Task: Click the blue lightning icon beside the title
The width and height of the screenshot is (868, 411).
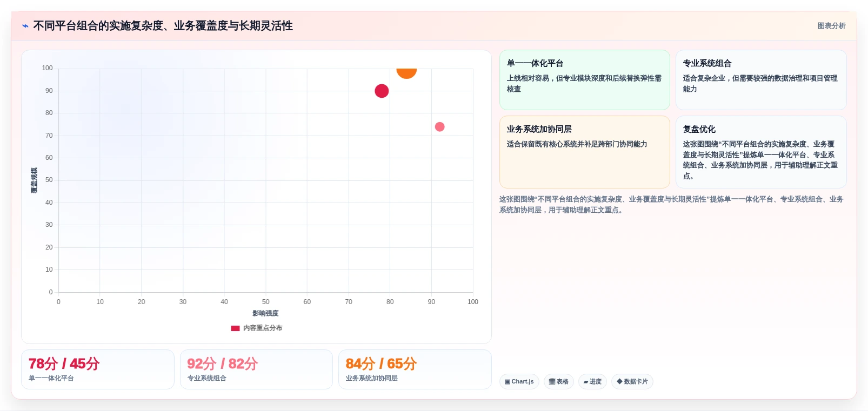Action: pyautogui.click(x=25, y=26)
